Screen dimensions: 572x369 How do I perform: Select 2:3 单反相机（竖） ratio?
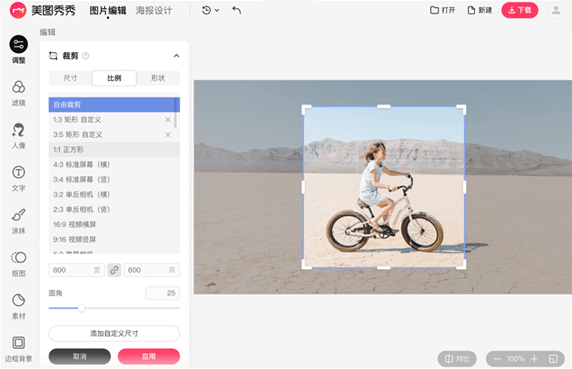point(114,209)
